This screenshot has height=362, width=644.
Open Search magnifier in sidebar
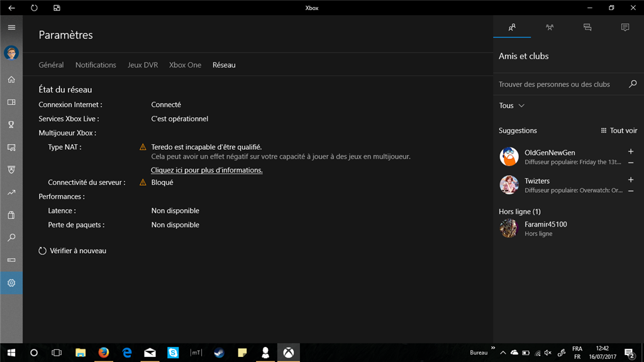coord(11,238)
